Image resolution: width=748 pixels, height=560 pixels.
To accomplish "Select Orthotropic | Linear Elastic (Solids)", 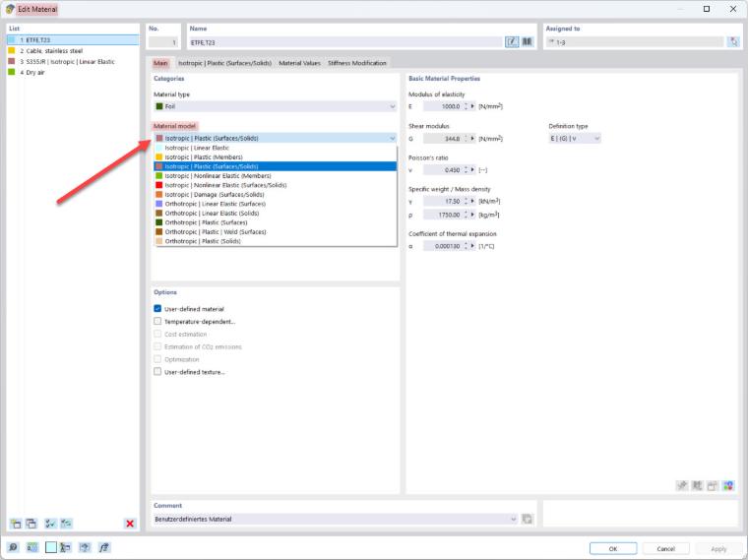I will 276,214.
